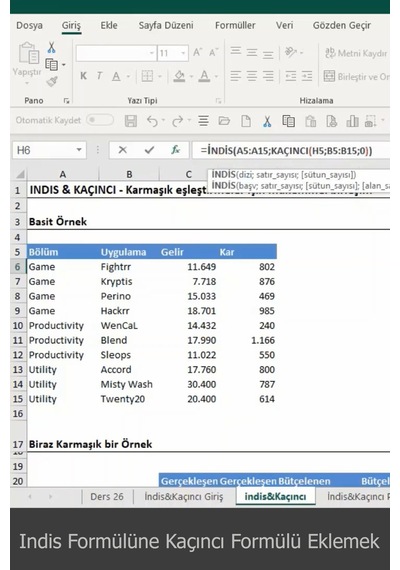Click the middle align icon
The image size is (400, 570).
click(x=252, y=53)
